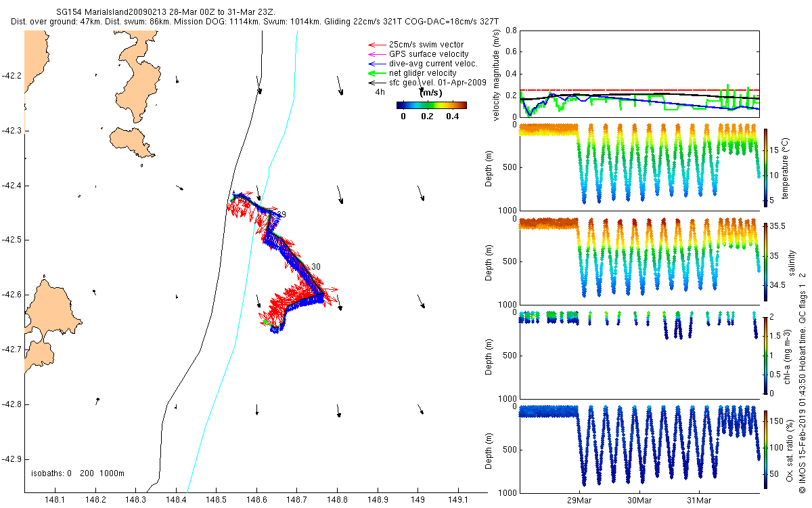Click the blue dive-avg current legend arrow
Image resolution: width=812 pixels, height=508 pixels.
coord(376,64)
